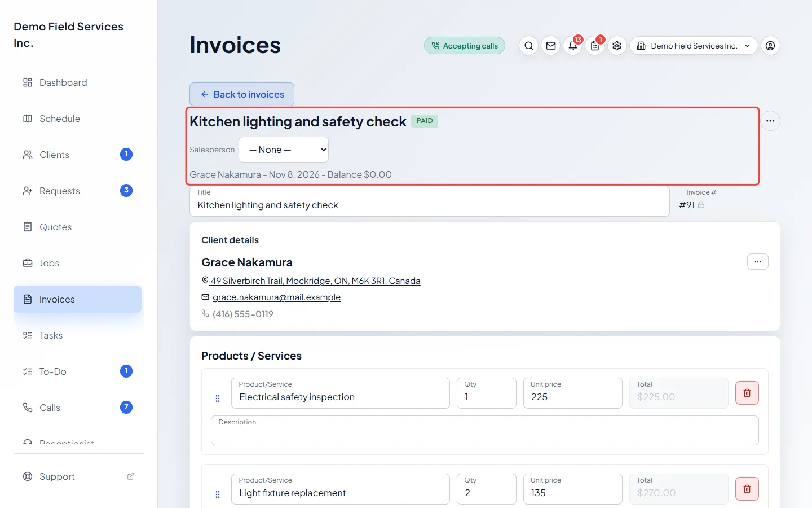Click Unit price field showing 135
812x508 pixels.
click(572, 489)
